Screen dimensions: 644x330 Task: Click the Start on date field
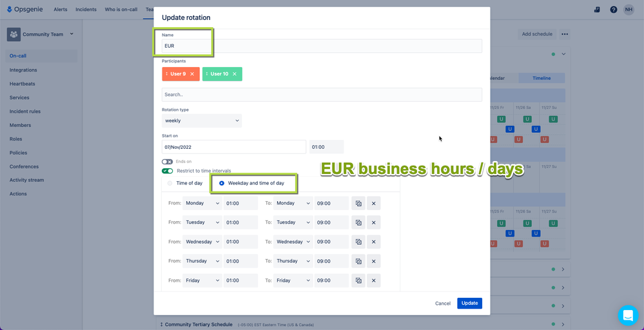click(234, 147)
